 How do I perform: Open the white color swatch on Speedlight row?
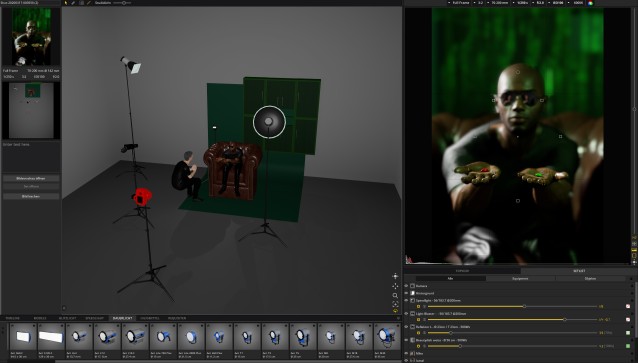pyautogui.click(x=628, y=306)
